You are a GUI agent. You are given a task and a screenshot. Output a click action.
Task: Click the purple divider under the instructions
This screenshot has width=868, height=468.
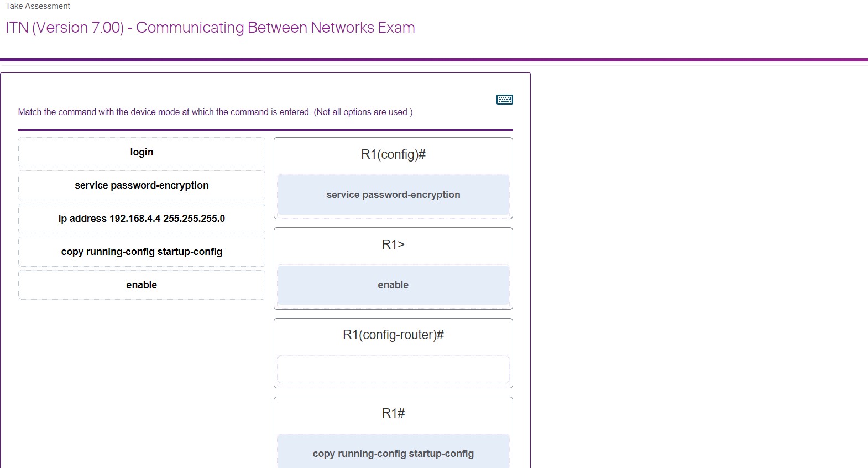[x=265, y=128]
